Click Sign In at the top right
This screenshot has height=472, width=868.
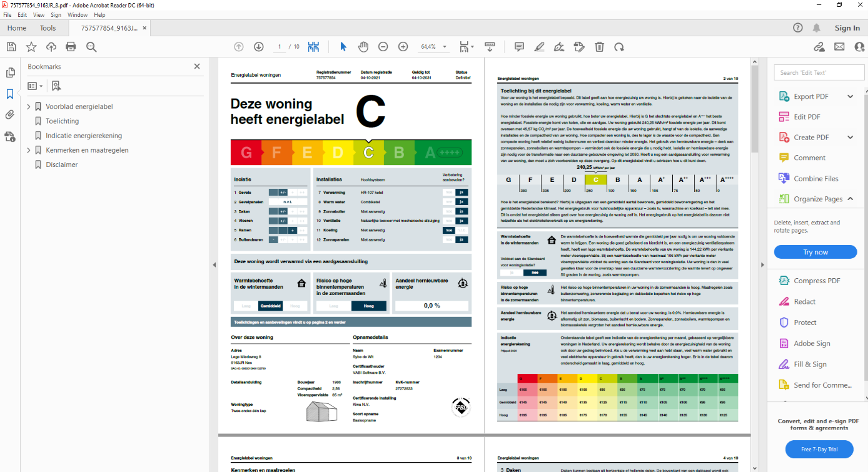(x=847, y=28)
